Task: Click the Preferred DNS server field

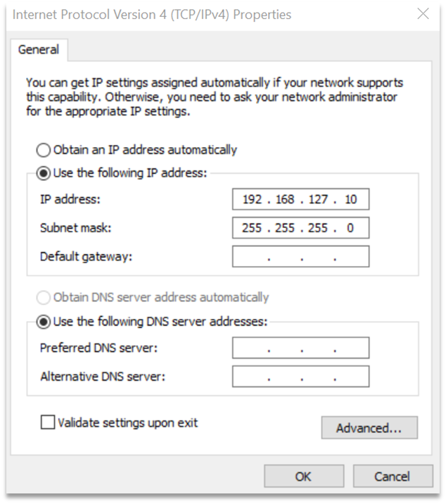Action: [301, 348]
